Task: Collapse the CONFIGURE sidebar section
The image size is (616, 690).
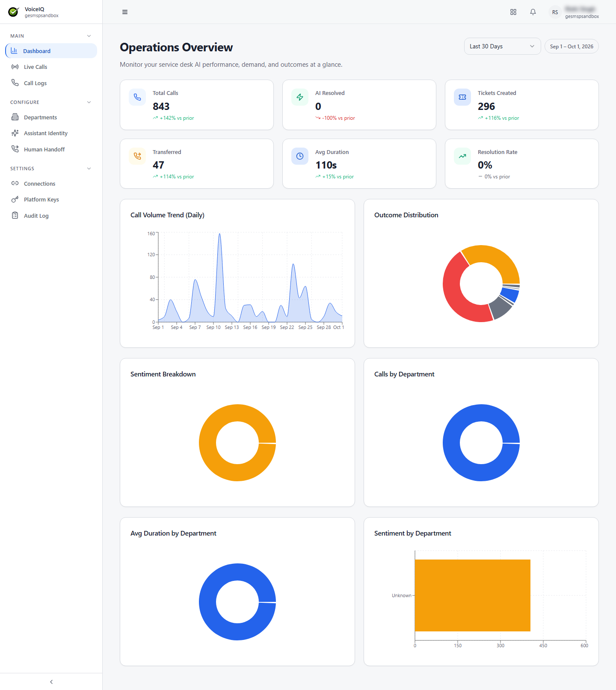Action: [x=89, y=102]
